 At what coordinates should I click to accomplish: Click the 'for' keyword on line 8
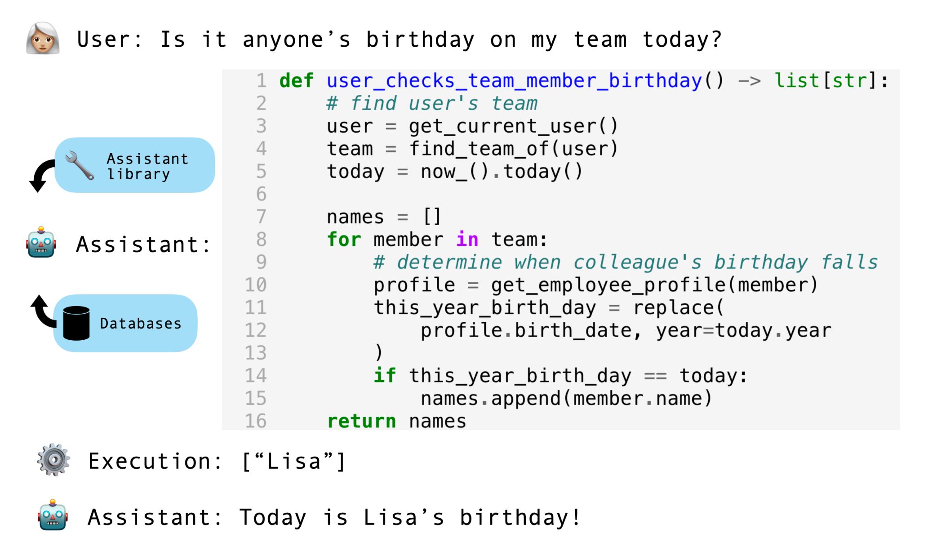(344, 240)
